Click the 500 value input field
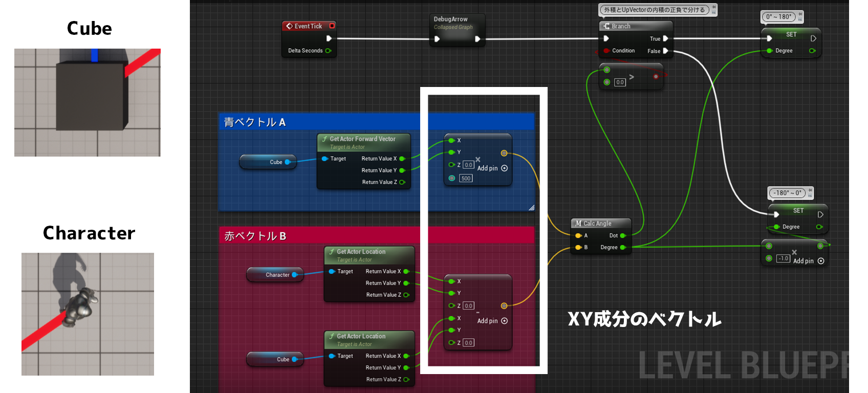The height and width of the screenshot is (393, 868). 466,179
